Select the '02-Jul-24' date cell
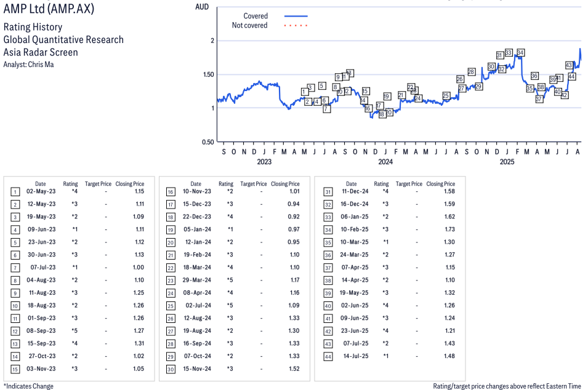This screenshot has height=390, width=588. coord(198,305)
